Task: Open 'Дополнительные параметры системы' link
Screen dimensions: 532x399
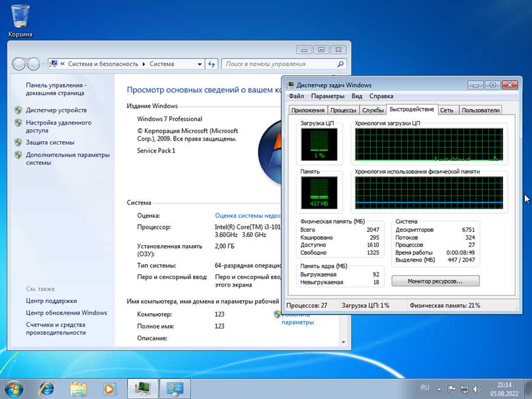Action: click(x=67, y=158)
